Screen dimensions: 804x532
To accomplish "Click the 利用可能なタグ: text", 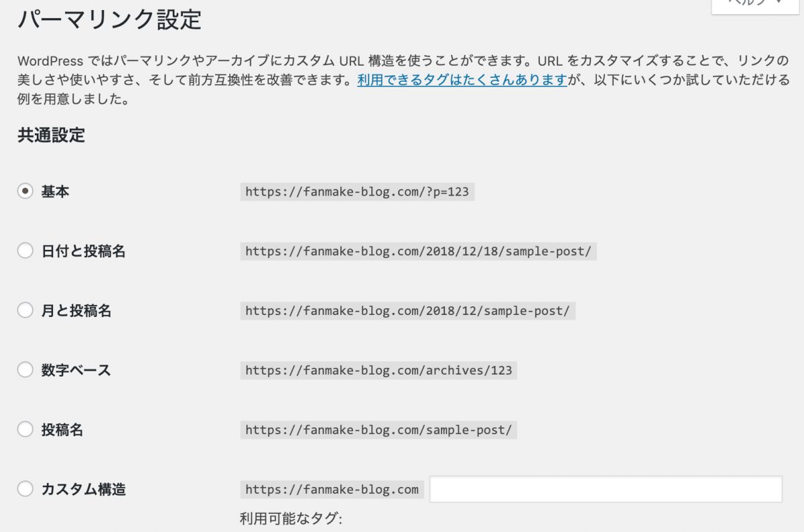I will [291, 519].
